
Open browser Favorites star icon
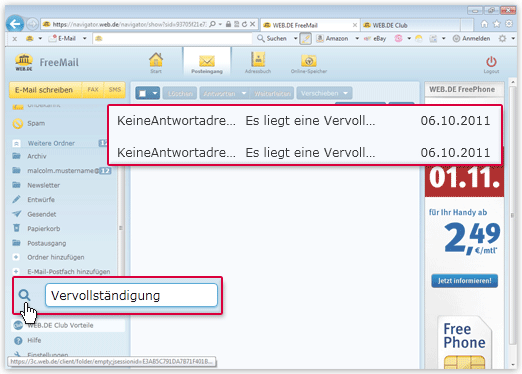coord(497,24)
